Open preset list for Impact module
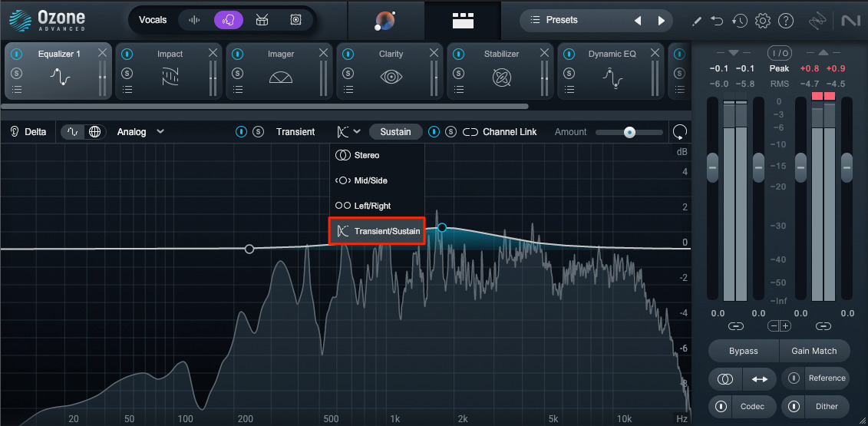868x426 pixels. click(x=127, y=89)
